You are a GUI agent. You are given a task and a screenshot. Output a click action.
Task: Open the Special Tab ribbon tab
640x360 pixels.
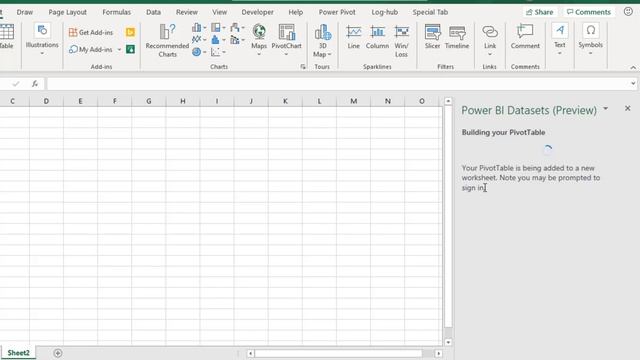430,12
